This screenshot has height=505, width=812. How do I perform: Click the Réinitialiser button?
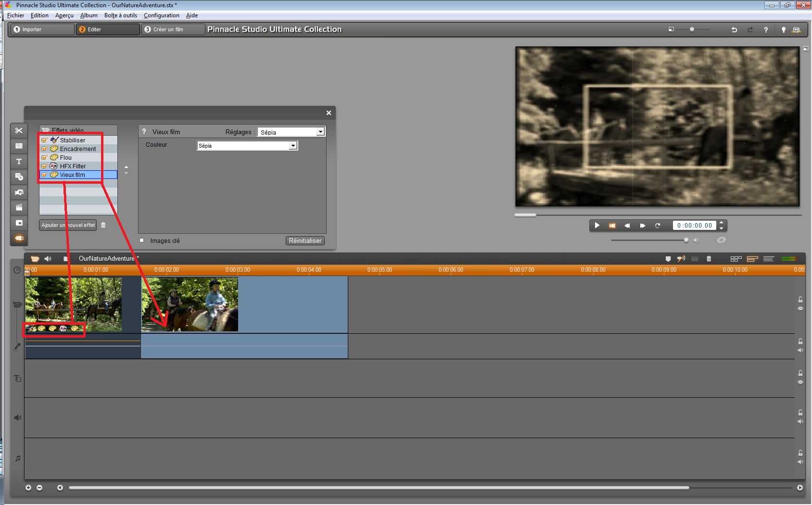(305, 241)
